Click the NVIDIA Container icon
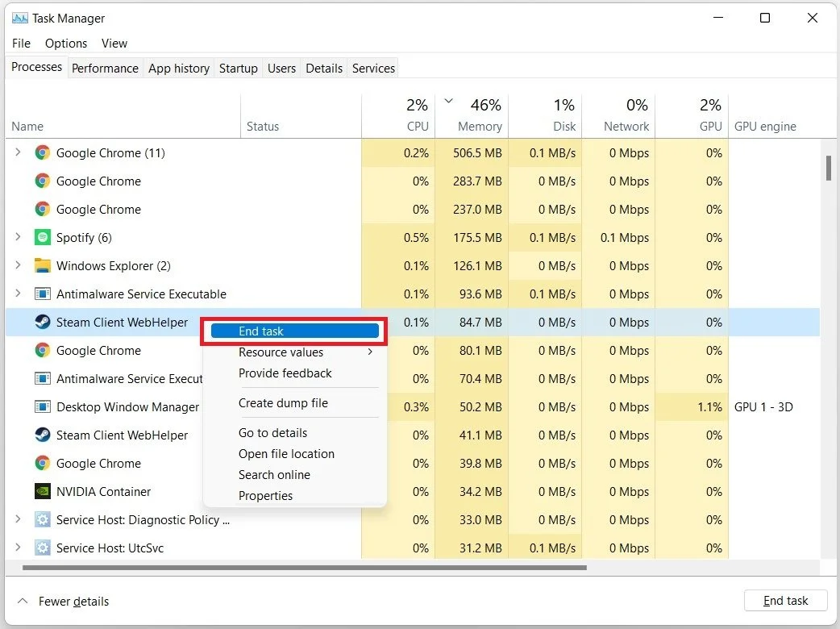The height and width of the screenshot is (629, 840). [x=42, y=491]
